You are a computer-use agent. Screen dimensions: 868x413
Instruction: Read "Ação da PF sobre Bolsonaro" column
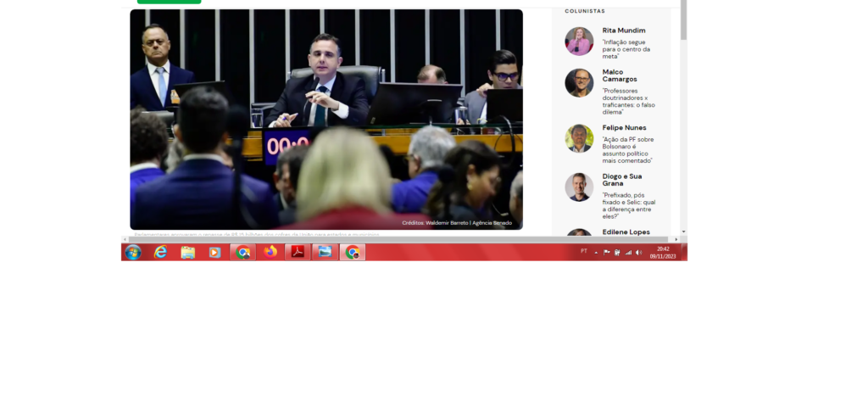[x=628, y=150]
